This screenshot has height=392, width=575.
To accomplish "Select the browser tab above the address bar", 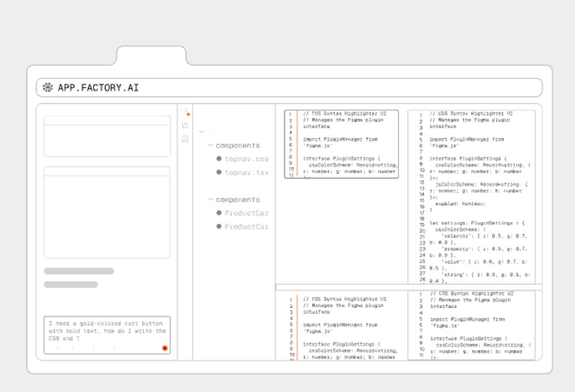I will [x=151, y=56].
